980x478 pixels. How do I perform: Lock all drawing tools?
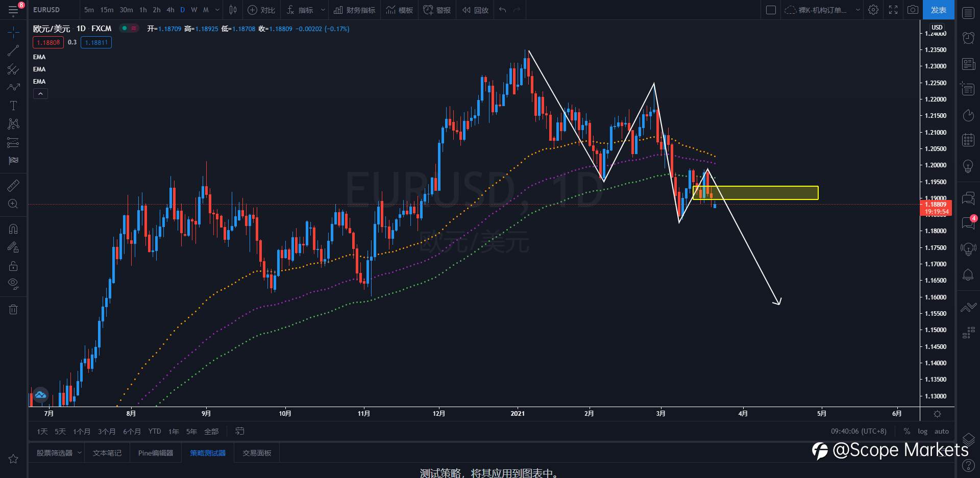point(13,266)
